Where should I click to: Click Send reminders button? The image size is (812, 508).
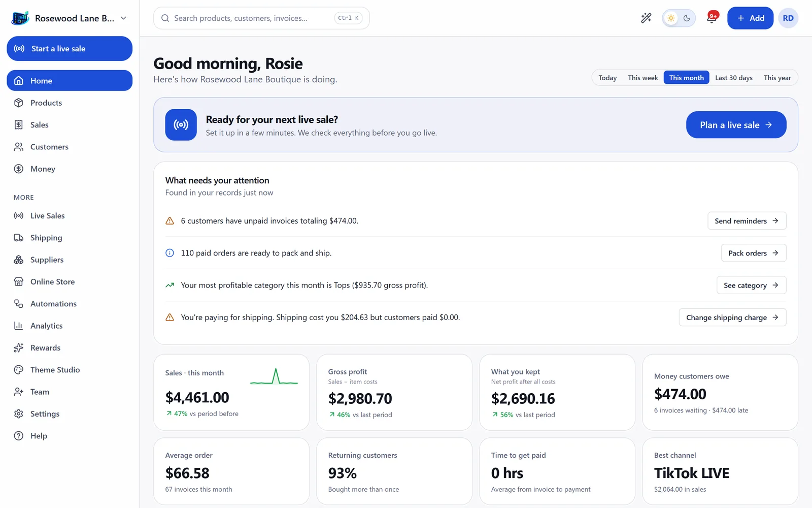pos(747,221)
